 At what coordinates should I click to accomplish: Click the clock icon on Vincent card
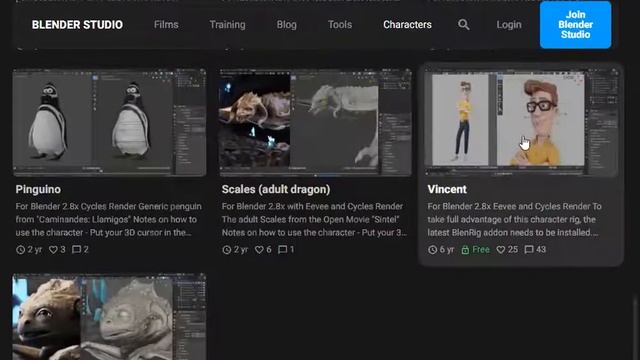point(433,249)
